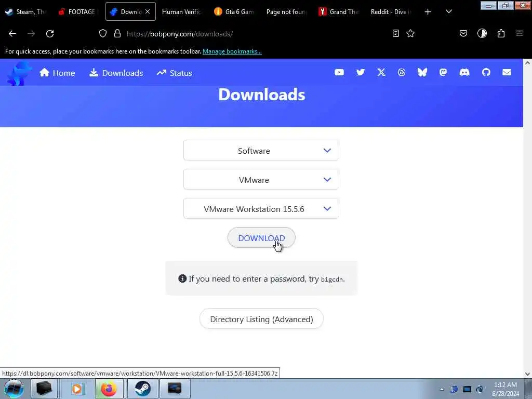This screenshot has width=532, height=399.
Task: Open the YouTube social icon
Action: 339,72
